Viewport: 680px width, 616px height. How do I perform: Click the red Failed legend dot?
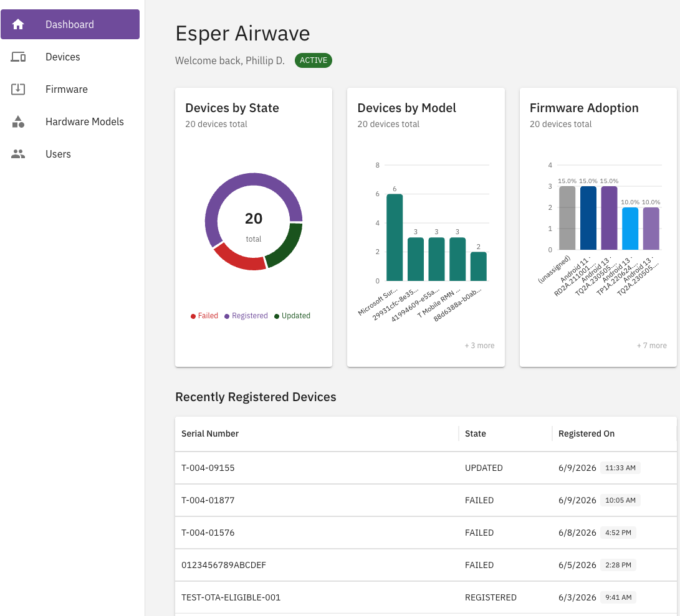click(193, 316)
